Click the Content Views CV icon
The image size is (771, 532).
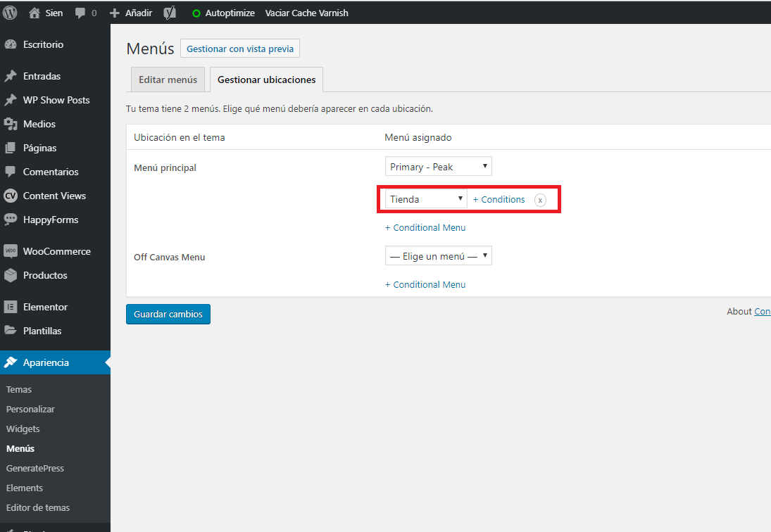11,196
